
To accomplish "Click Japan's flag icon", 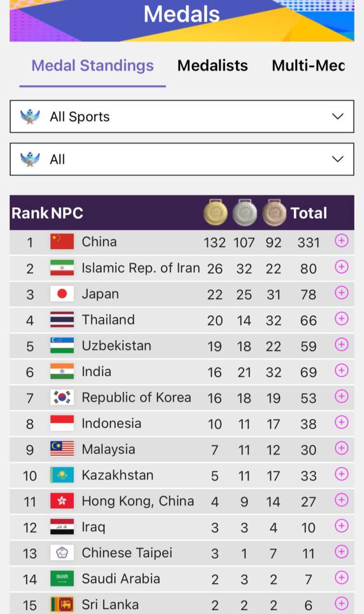I will (62, 294).
